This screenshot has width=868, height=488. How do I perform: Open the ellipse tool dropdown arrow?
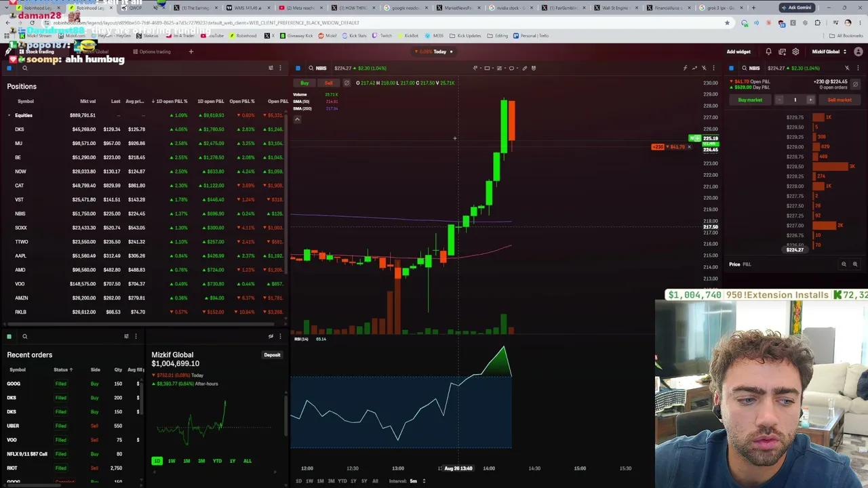517,68
